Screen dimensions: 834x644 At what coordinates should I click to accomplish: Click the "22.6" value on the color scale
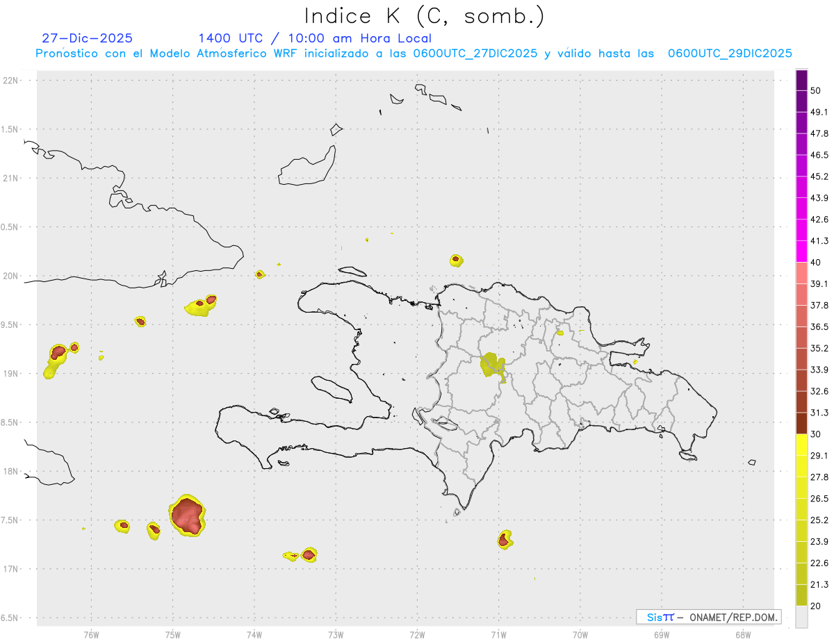tap(819, 563)
